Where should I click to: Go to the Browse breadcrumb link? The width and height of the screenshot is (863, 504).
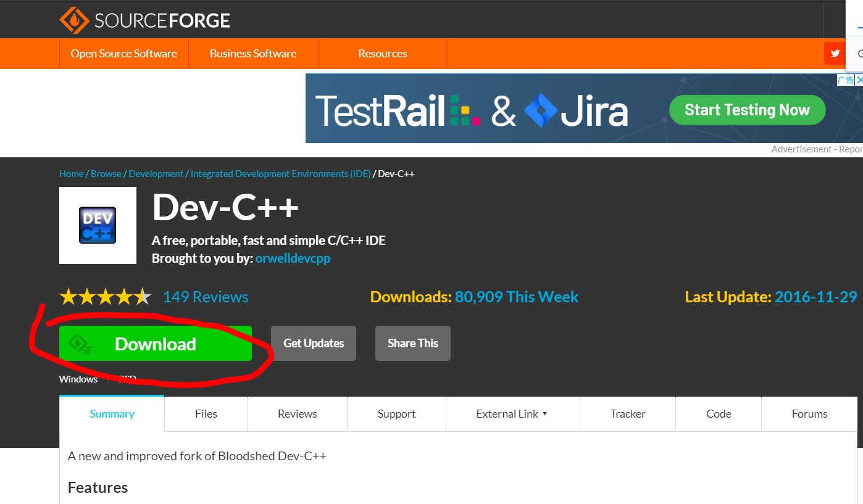pos(106,174)
